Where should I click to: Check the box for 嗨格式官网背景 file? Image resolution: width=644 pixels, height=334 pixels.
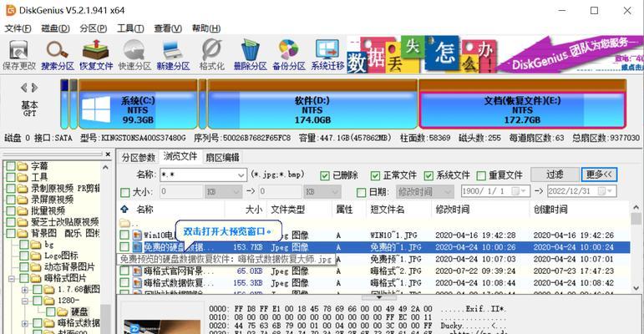click(x=124, y=271)
